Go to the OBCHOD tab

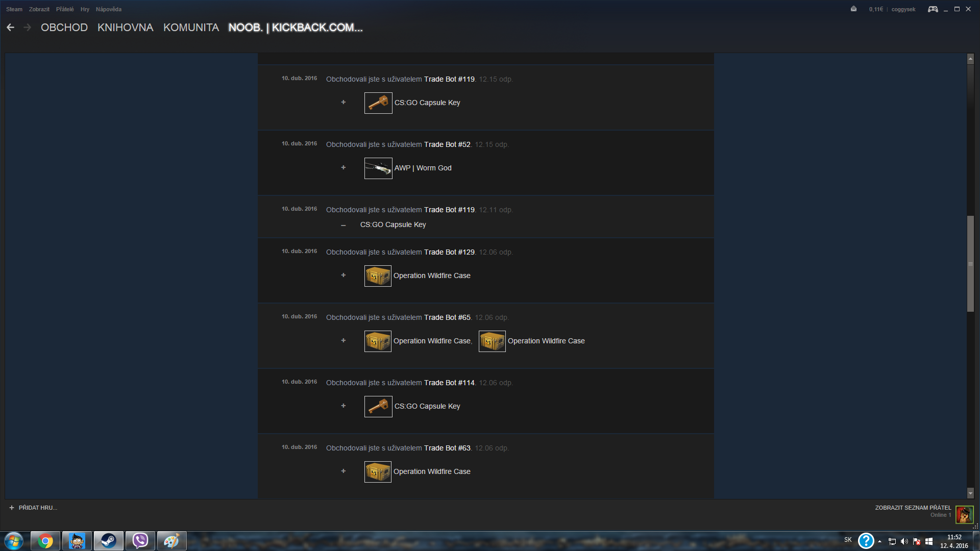click(x=64, y=28)
